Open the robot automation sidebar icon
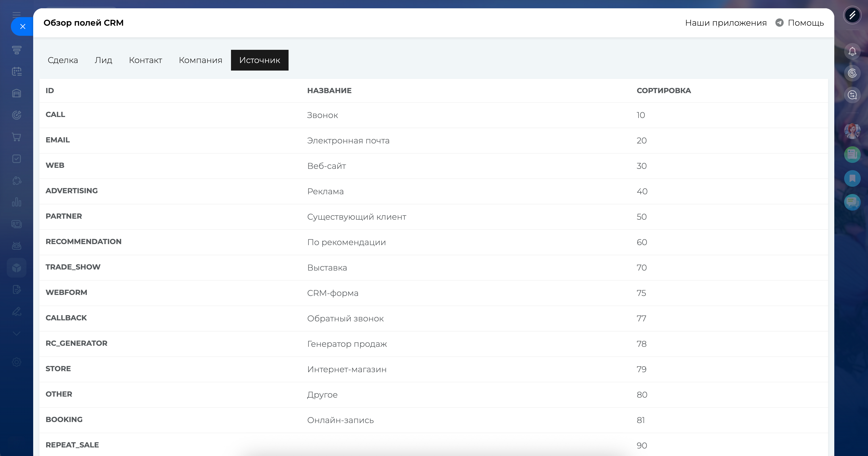The image size is (868, 456). click(17, 246)
